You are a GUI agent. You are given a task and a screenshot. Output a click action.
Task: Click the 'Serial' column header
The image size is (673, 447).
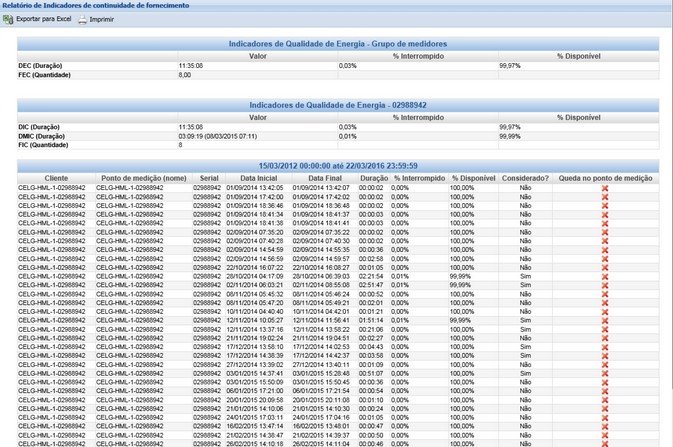coord(209,178)
